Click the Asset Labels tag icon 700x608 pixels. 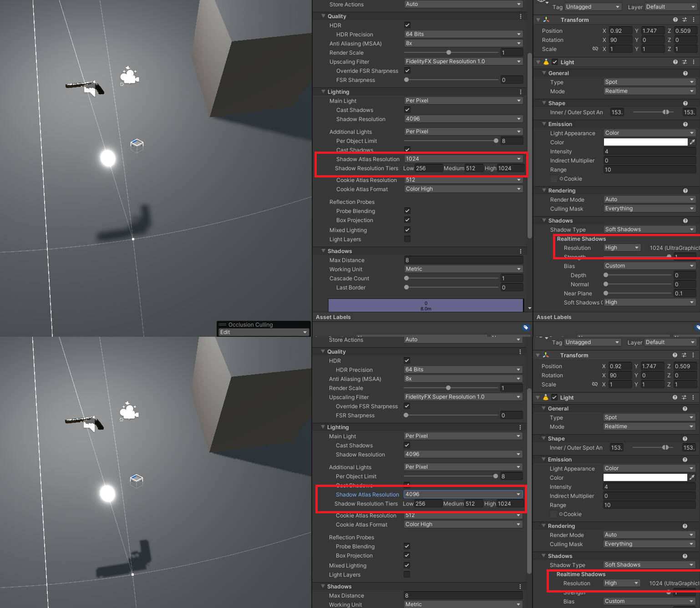click(x=526, y=327)
